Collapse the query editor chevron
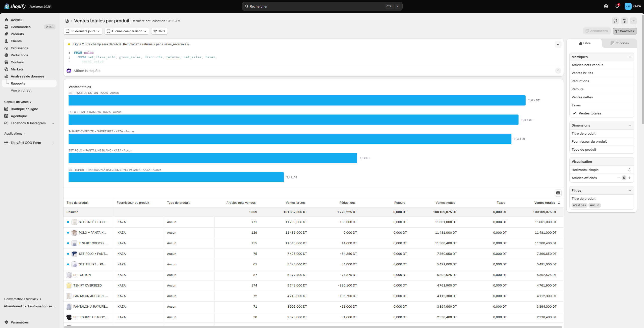The height and width of the screenshot is (328, 644). [x=558, y=44]
